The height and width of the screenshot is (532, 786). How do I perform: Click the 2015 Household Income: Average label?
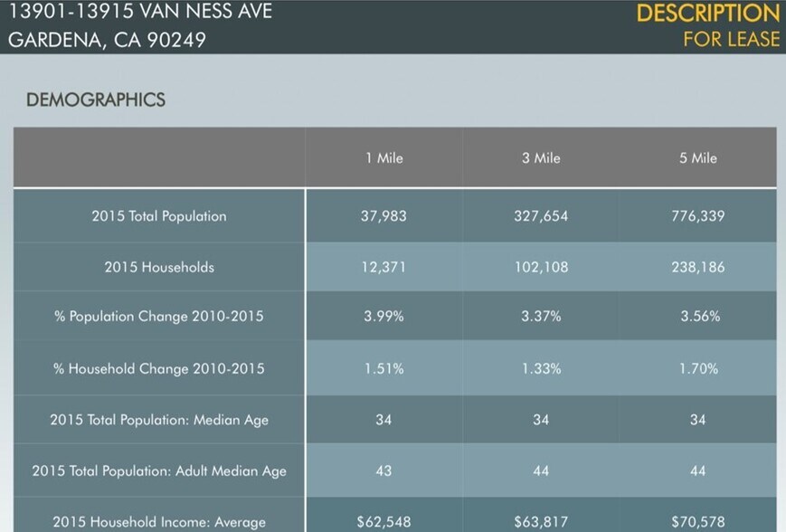pyautogui.click(x=159, y=522)
